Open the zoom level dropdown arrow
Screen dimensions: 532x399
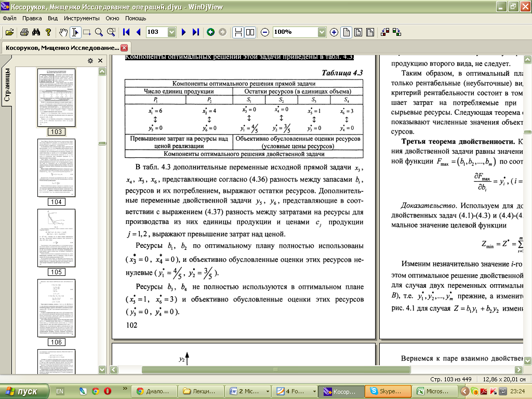click(x=322, y=32)
